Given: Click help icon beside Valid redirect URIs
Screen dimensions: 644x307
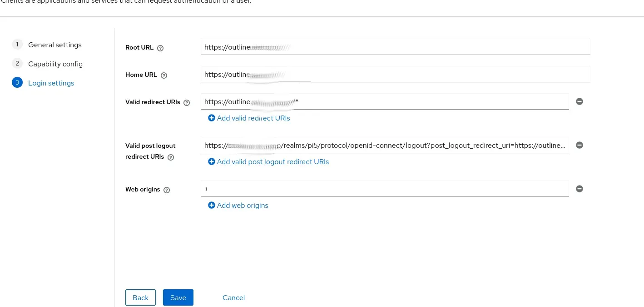Looking at the screenshot, I should pyautogui.click(x=187, y=103).
